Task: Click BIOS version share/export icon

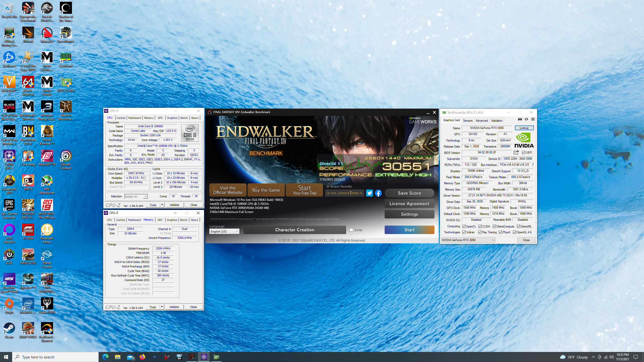Action: 516,152
